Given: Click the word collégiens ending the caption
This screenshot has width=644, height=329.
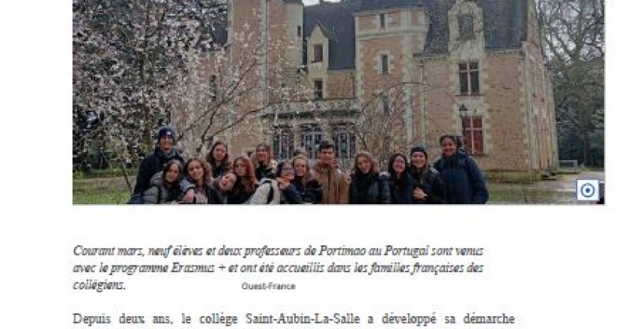Looking at the screenshot, I should click(x=99, y=286).
